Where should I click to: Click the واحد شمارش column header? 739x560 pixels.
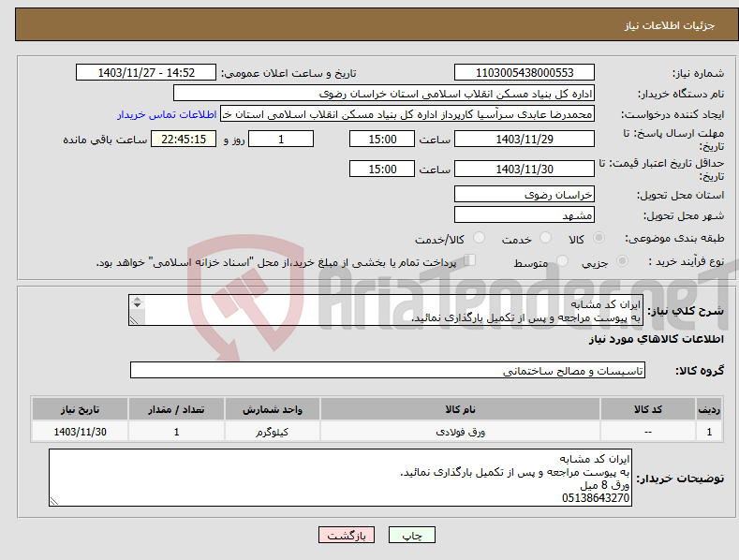(x=273, y=409)
